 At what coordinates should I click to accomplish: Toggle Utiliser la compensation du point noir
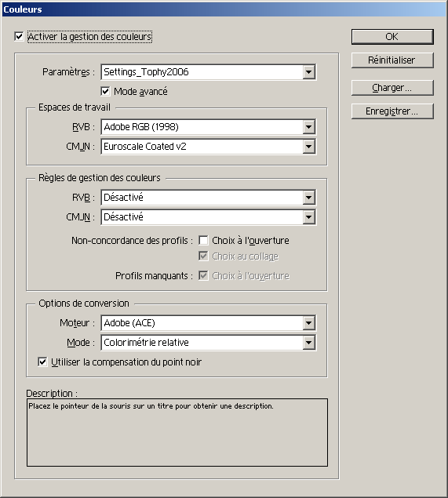tap(42, 362)
